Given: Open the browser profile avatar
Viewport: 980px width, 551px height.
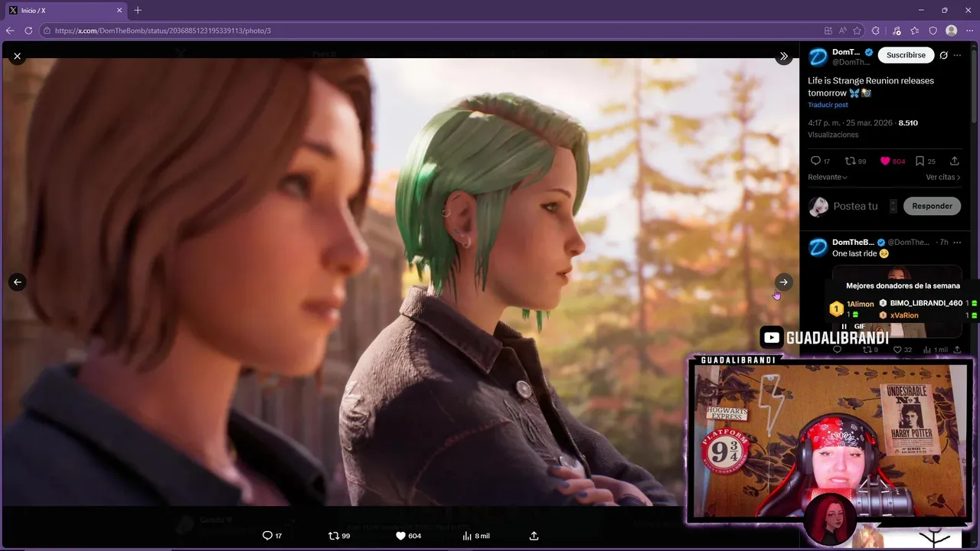Looking at the screenshot, I should 952,31.
